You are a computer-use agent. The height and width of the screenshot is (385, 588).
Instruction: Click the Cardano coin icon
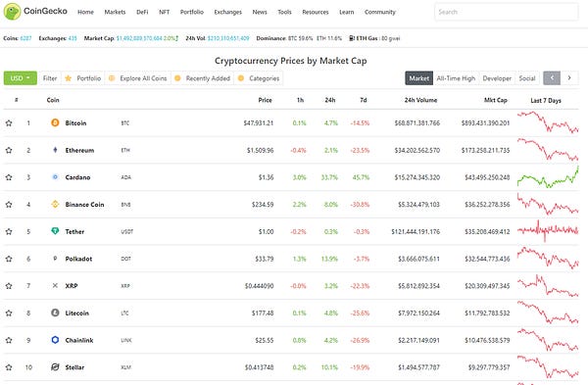pyautogui.click(x=55, y=177)
